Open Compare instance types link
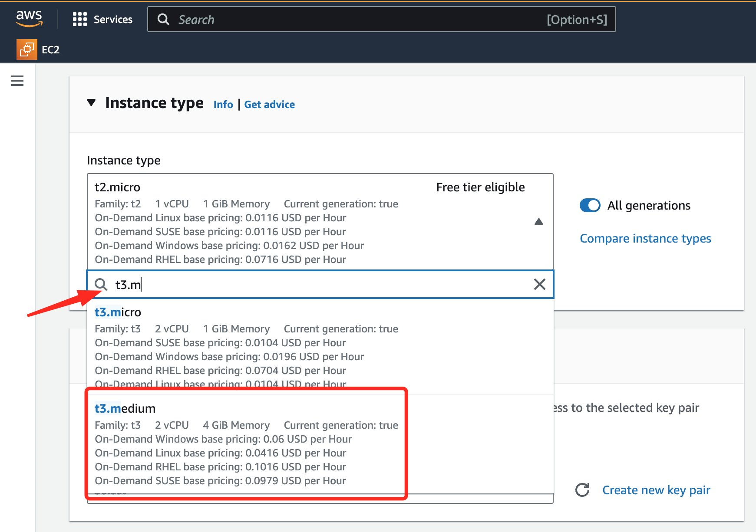This screenshot has height=532, width=756. coord(645,239)
